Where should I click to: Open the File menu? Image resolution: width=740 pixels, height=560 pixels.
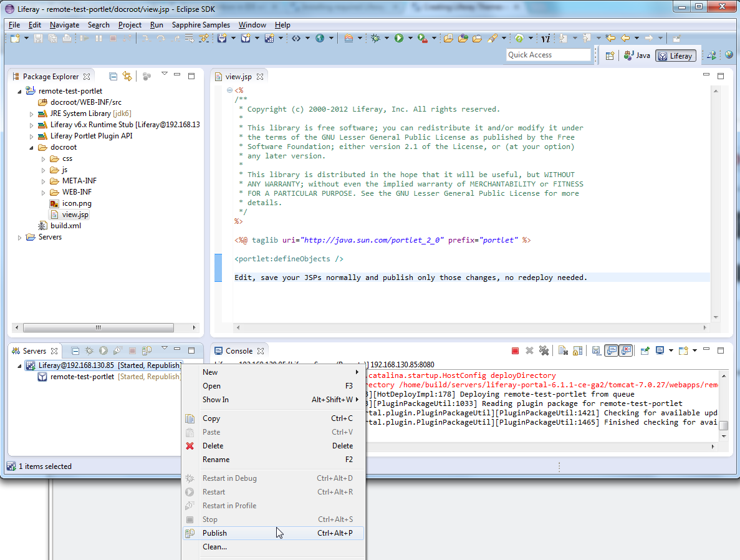14,25
